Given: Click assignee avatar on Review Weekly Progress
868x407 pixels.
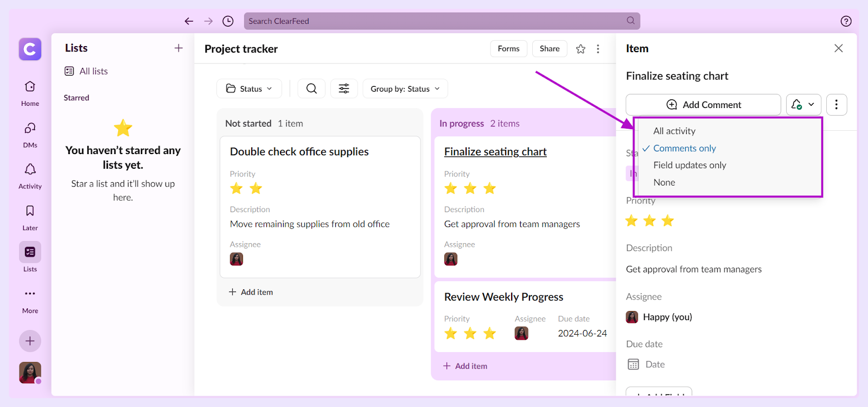Looking at the screenshot, I should pyautogui.click(x=521, y=333).
